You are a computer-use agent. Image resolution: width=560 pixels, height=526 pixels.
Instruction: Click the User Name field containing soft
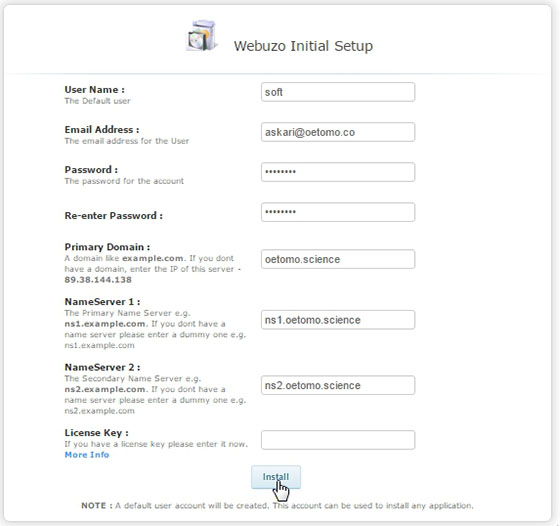point(338,92)
